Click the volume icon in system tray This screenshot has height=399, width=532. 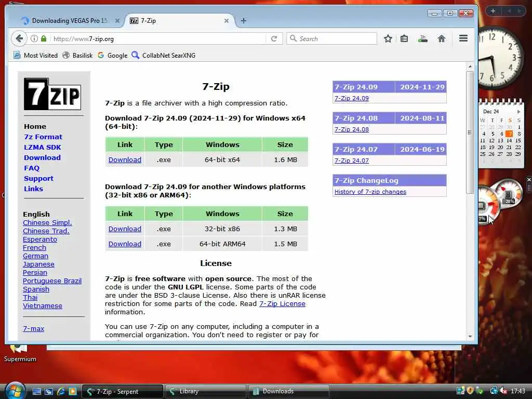click(x=503, y=391)
